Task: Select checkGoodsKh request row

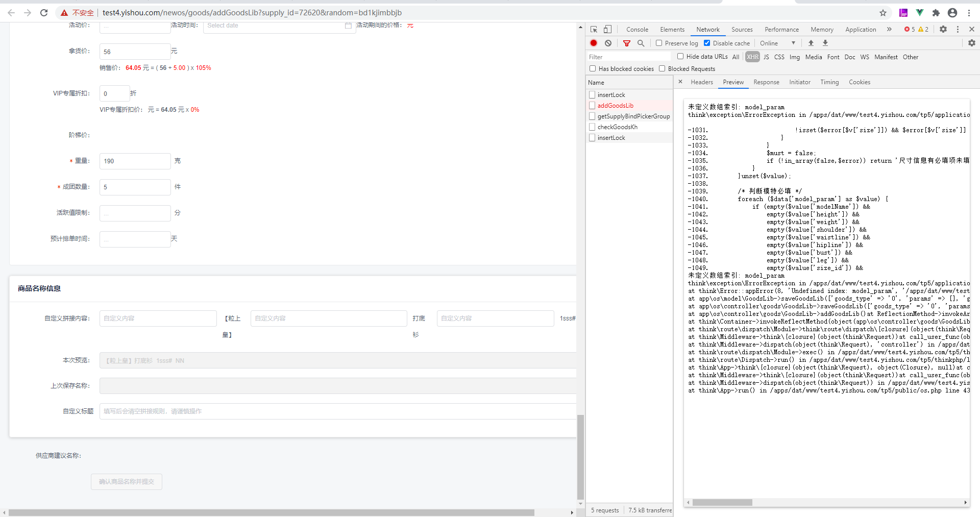Action: point(629,127)
